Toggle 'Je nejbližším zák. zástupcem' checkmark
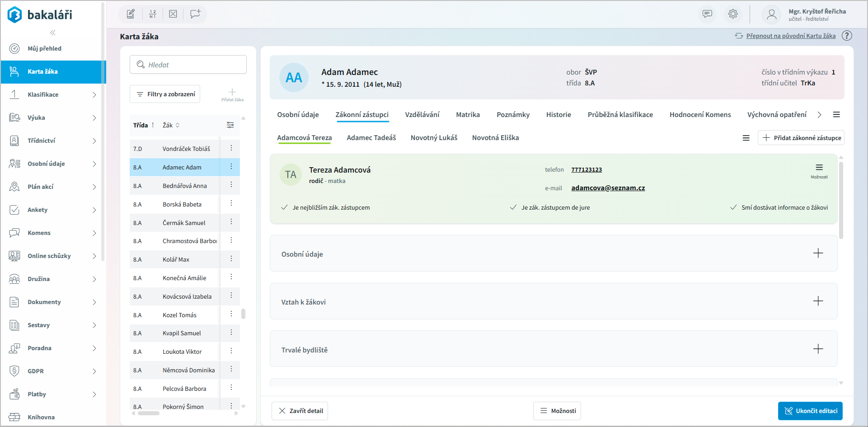 click(285, 207)
